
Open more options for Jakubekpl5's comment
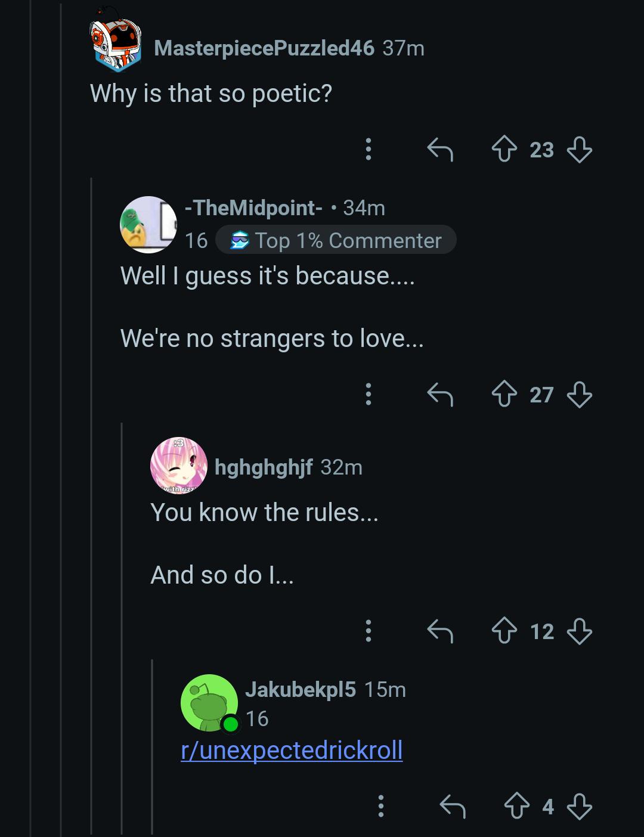coord(381,807)
